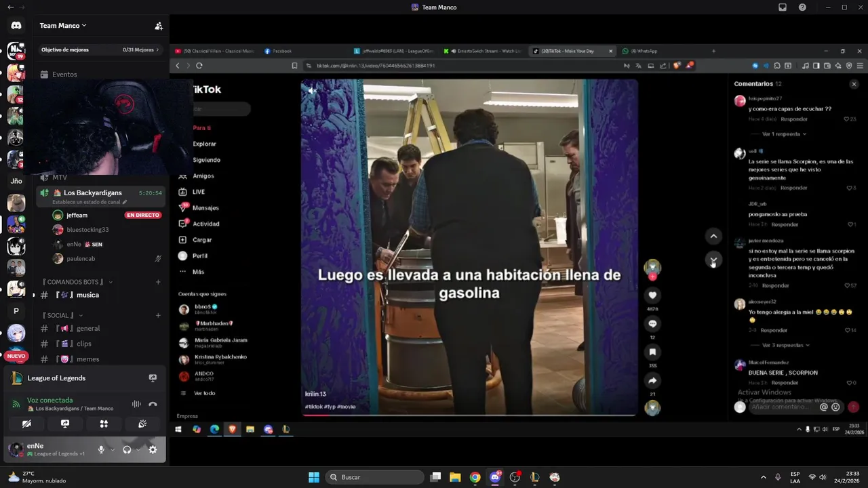Open microphone input options arrow
This screenshot has width=868, height=488.
[112, 449]
